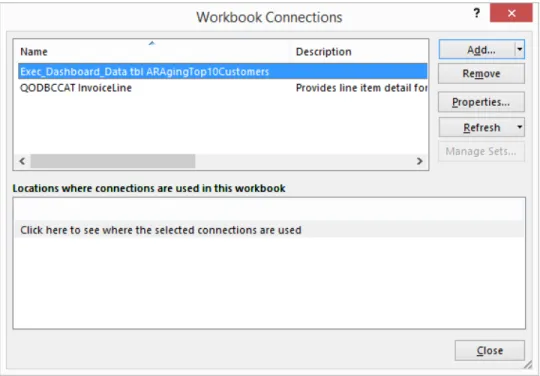Viewport: 540px width, 376px height.
Task: Click the Description column header
Action: tap(359, 52)
